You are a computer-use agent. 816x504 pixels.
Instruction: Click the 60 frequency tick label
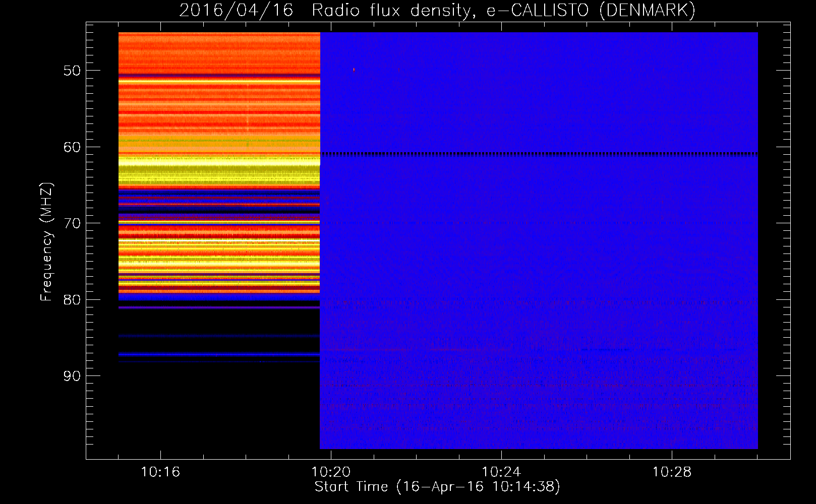72,147
